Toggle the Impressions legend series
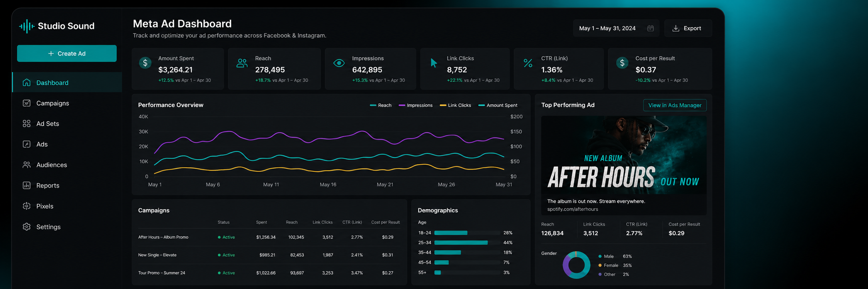This screenshot has width=868, height=289. [416, 105]
